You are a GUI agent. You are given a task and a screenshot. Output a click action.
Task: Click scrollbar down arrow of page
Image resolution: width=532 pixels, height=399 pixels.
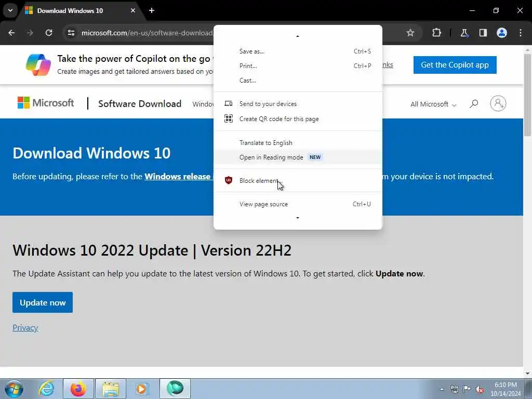527,374
